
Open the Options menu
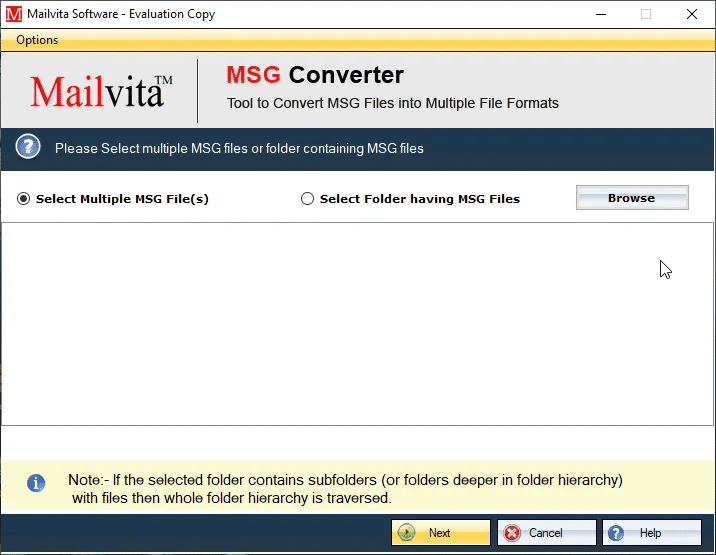(37, 40)
